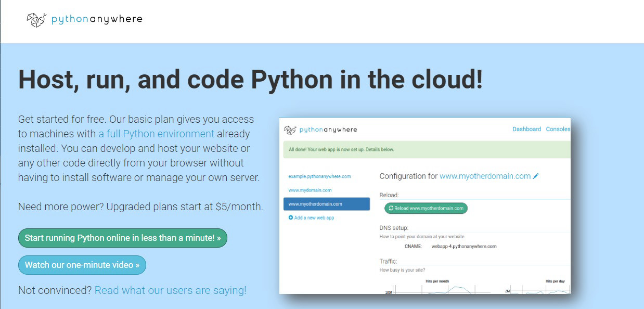
Task: Open 'Read what our users are saying!' link
Action: (171, 290)
